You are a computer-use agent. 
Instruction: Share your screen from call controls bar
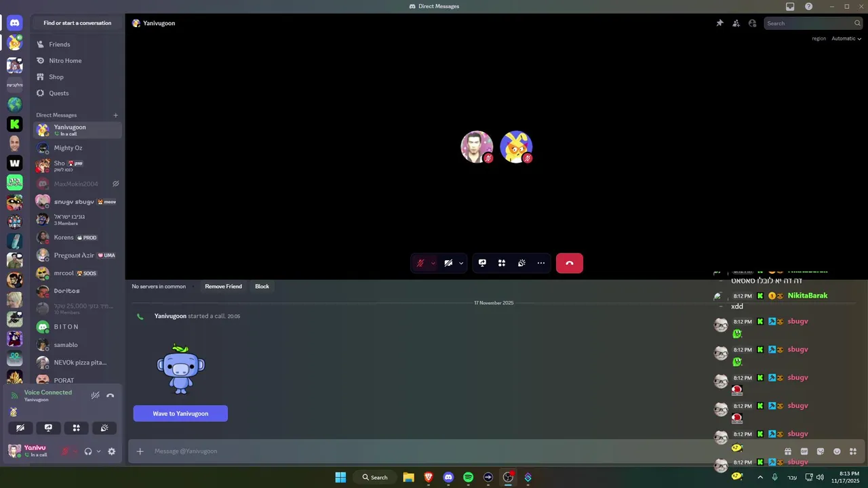(x=482, y=263)
